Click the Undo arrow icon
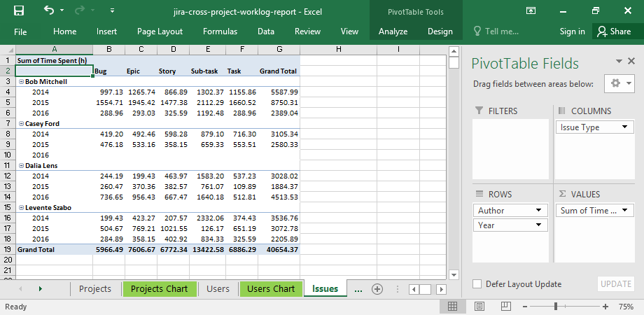Viewport: 644px width, 315px height. 48,11
